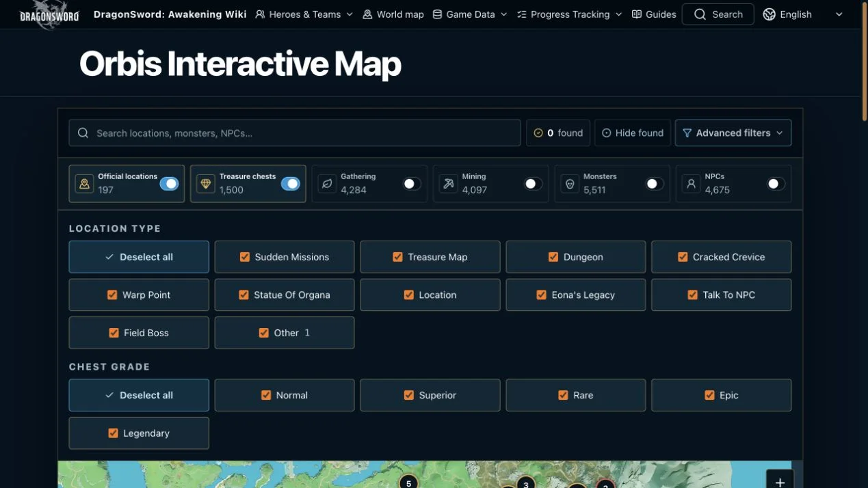Uncheck the Location checkbox

pyautogui.click(x=408, y=295)
